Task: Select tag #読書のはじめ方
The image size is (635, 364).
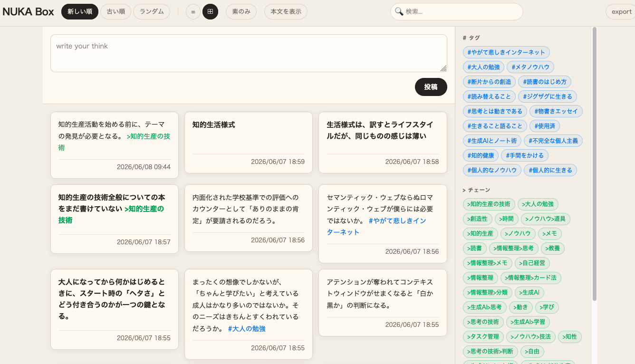Action: pyautogui.click(x=545, y=82)
